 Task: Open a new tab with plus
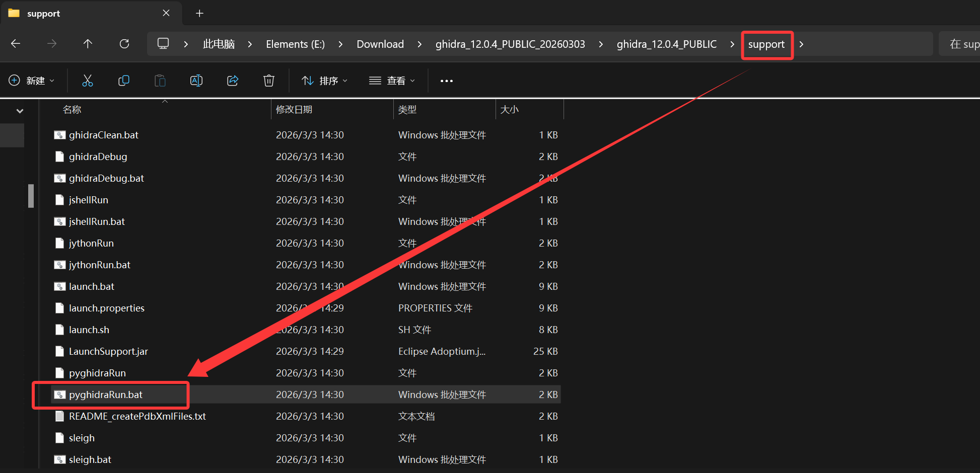click(199, 13)
